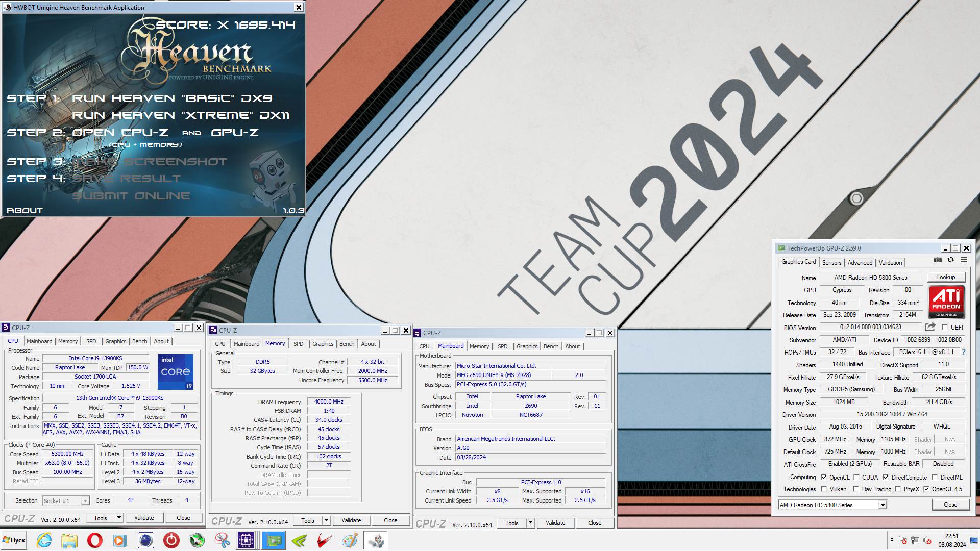The width and height of the screenshot is (980, 551).
Task: Toggle the CUDA checkbox
Action: pos(856,478)
